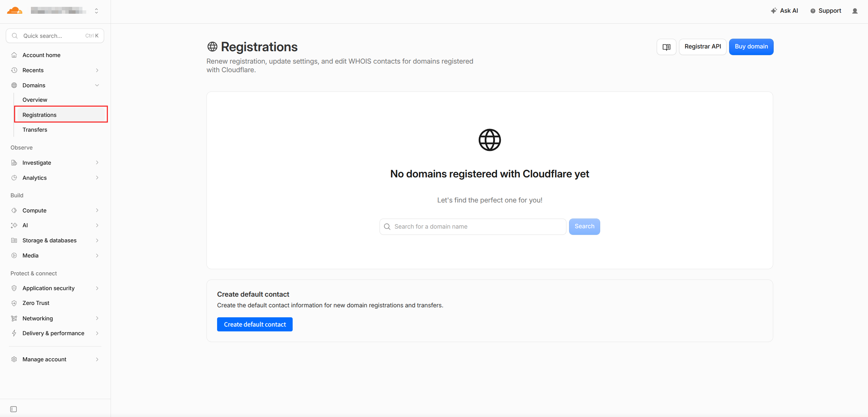Click the Analytics chart icon
868x417 pixels.
click(x=14, y=178)
